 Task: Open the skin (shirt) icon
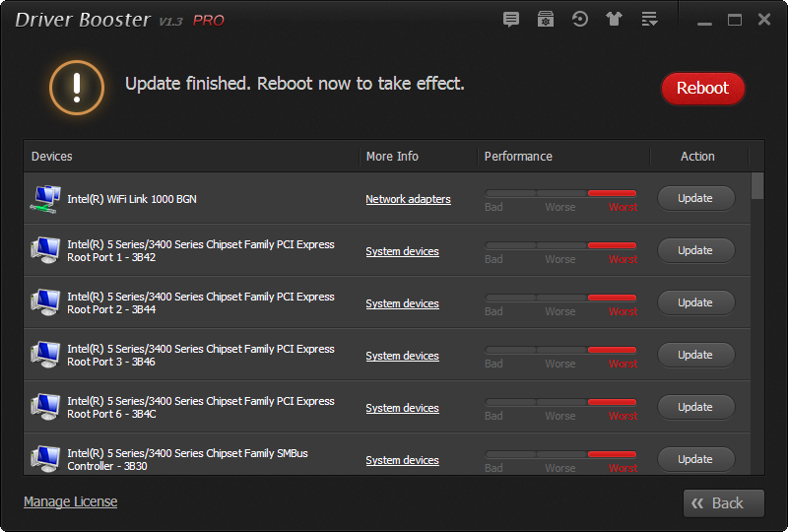pyautogui.click(x=615, y=19)
